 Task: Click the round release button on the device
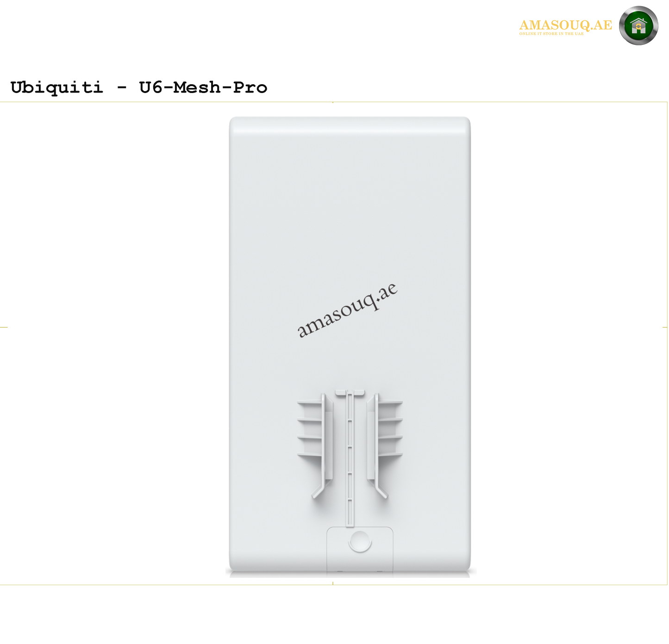[x=360, y=541]
